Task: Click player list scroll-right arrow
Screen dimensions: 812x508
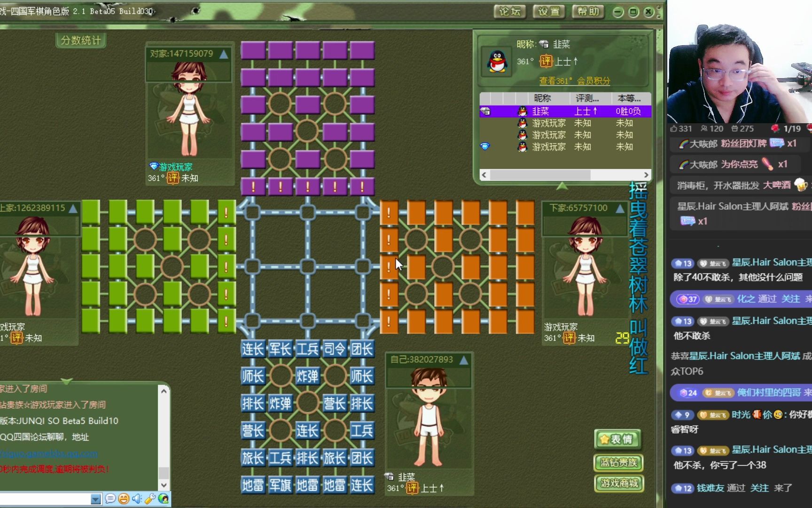Action: pos(646,175)
